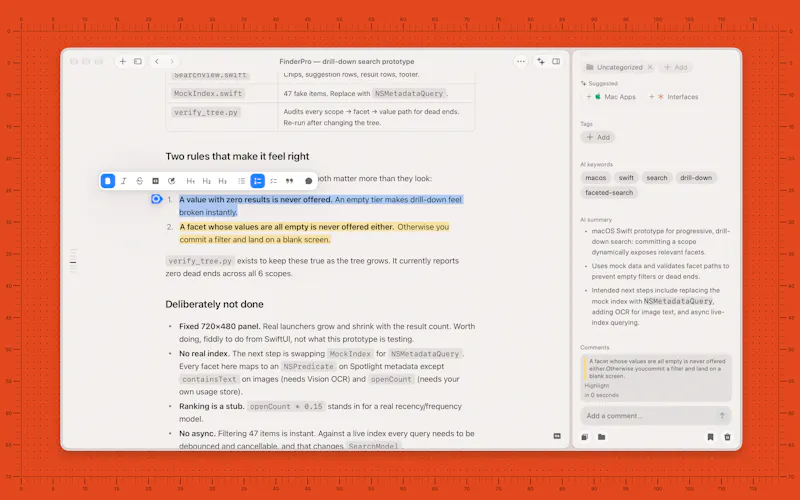Click the 'Suggested' label with sparkle icon
Viewport: 800px width, 500px height.
pos(599,83)
